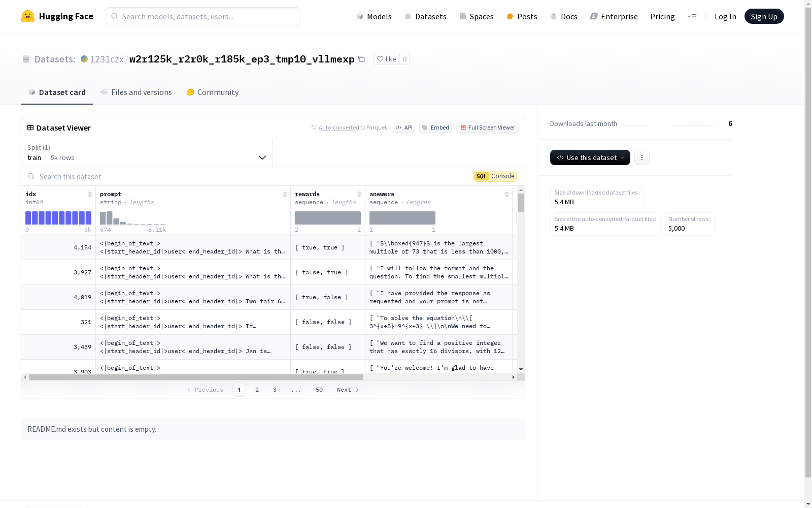Image resolution: width=812 pixels, height=508 pixels.
Task: Copy dataset name with the copy icon
Action: pos(361,59)
